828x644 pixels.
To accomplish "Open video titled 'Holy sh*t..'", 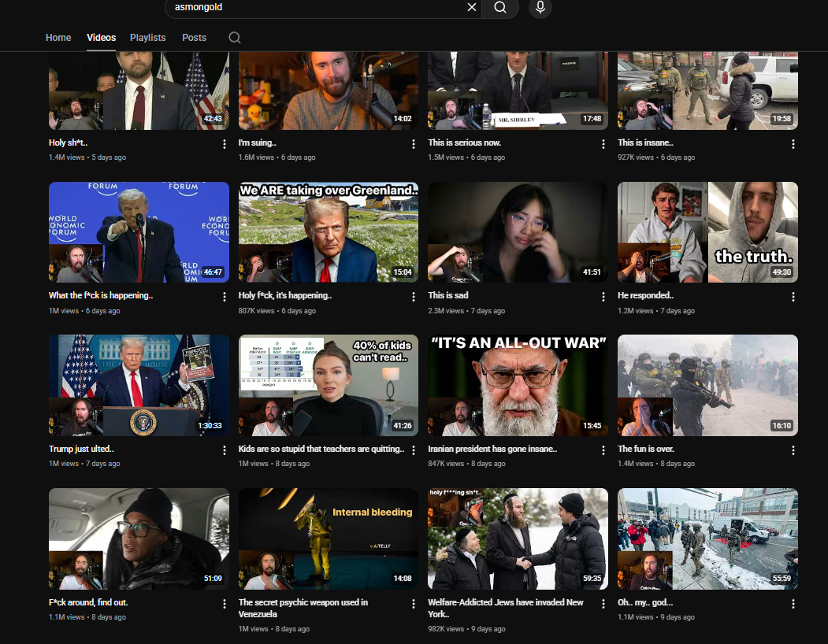I will (68, 142).
